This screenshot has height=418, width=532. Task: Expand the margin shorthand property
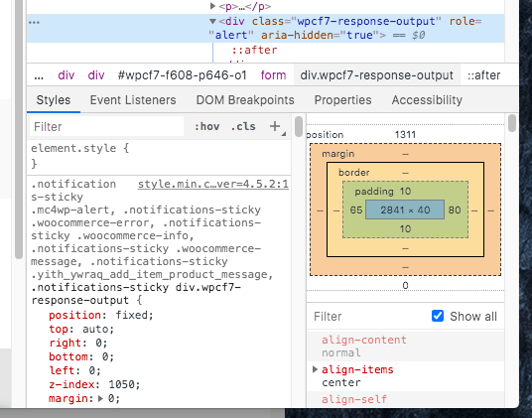(x=100, y=398)
